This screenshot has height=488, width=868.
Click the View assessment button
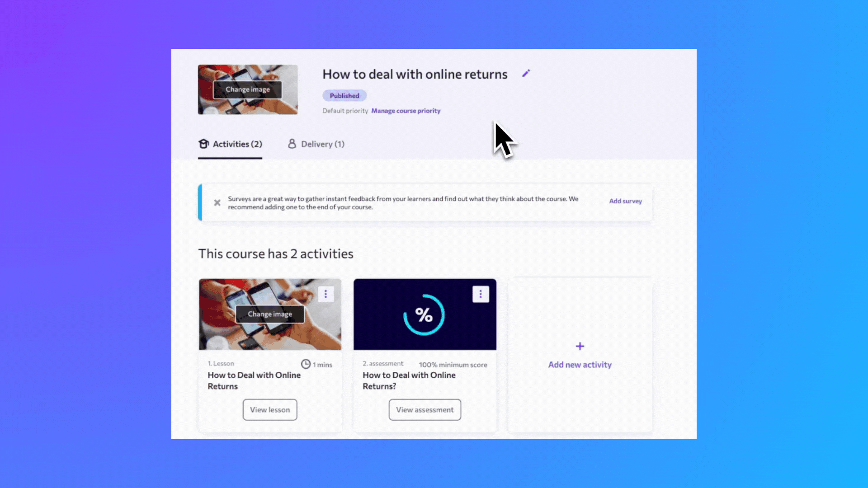click(425, 409)
